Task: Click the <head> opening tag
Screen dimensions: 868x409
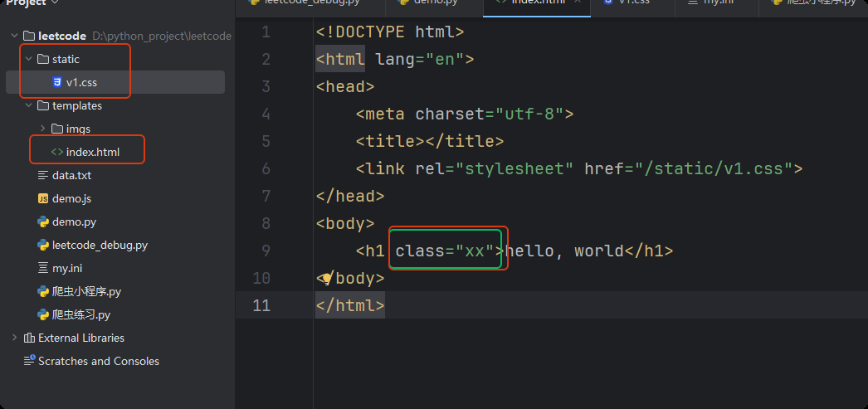Action: [345, 87]
